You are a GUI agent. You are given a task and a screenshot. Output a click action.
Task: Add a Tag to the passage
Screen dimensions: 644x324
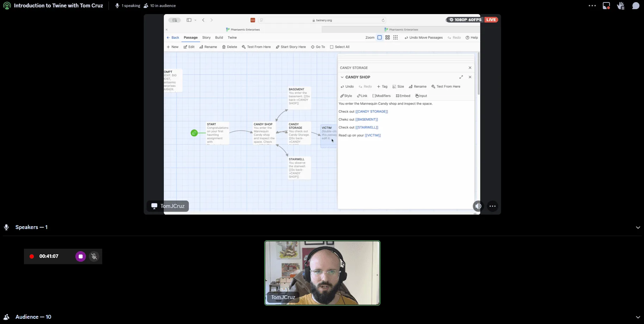[382, 87]
